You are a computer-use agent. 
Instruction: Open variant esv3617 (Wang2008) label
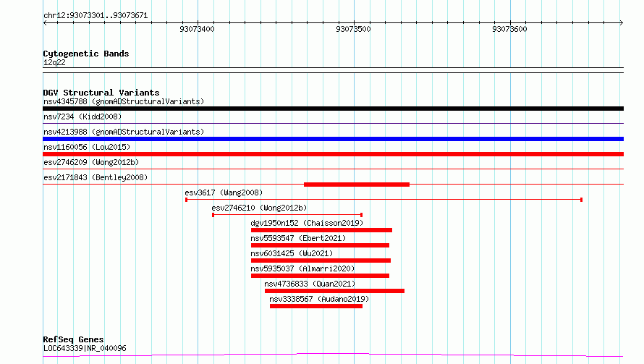pos(224,192)
